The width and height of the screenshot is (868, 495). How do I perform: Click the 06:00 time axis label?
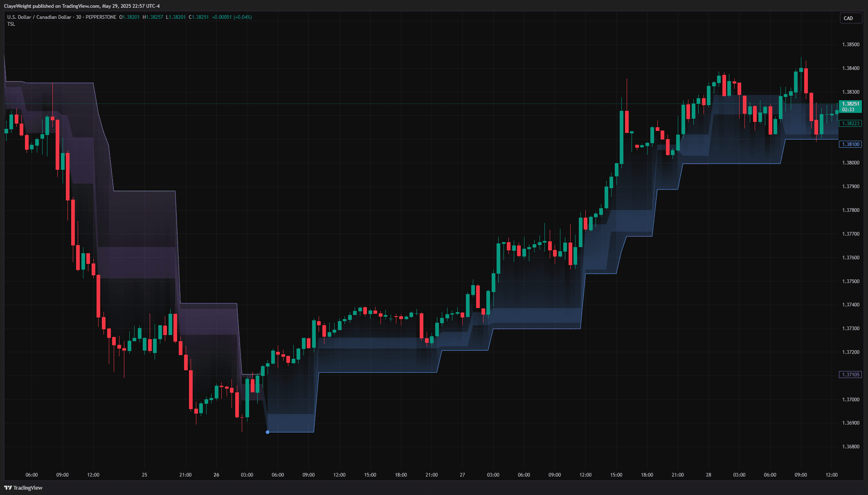coord(31,475)
